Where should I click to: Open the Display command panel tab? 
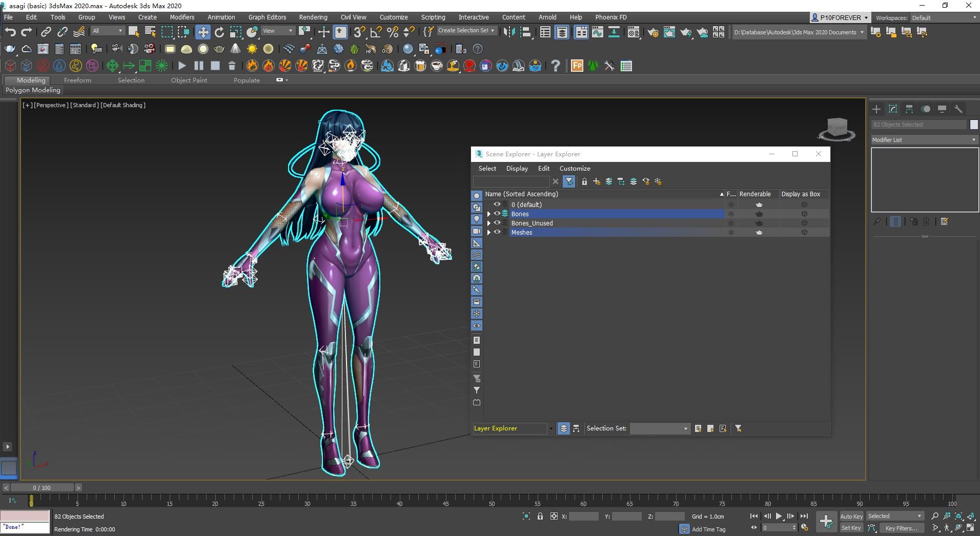click(942, 109)
